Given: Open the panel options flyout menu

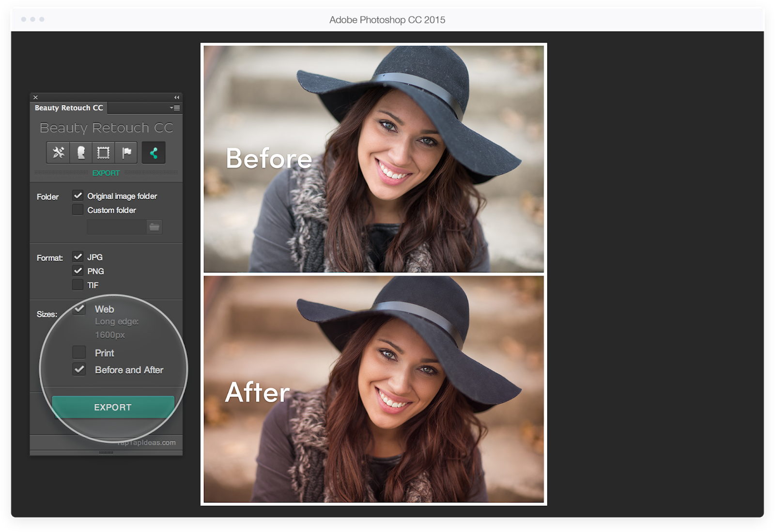Looking at the screenshot, I should (175, 108).
